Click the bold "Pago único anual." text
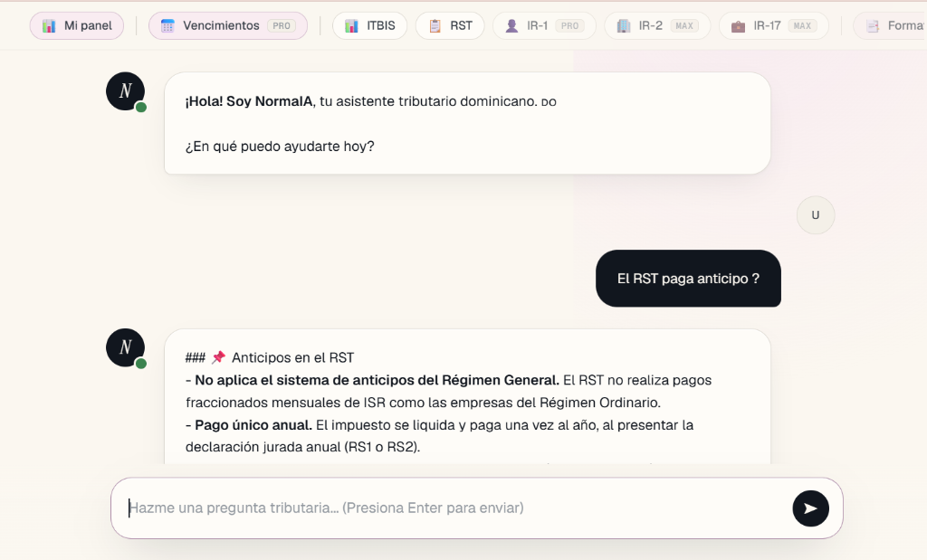This screenshot has width=927, height=560. pos(253,425)
